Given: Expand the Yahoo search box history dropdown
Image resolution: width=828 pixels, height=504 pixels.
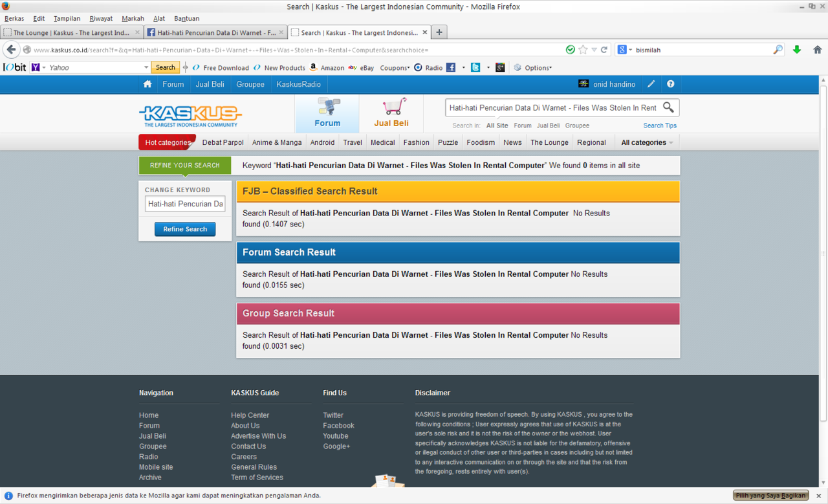Looking at the screenshot, I should coord(146,67).
